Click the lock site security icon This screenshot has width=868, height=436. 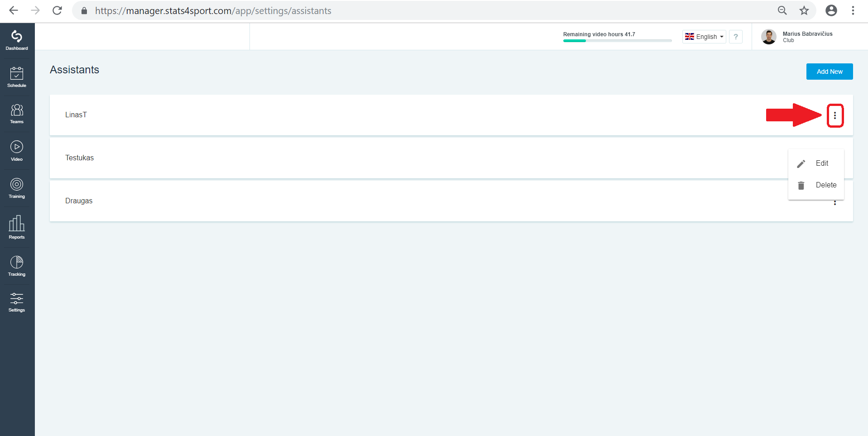pyautogui.click(x=84, y=10)
